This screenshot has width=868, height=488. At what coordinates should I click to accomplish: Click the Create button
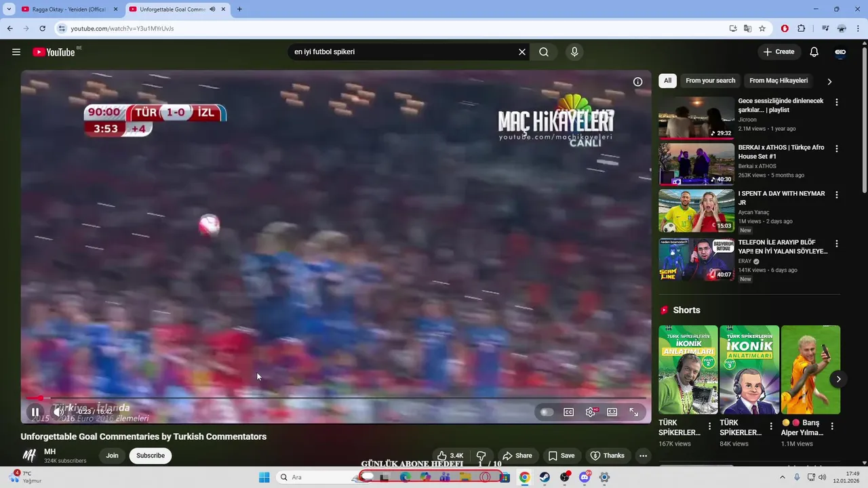tap(779, 52)
